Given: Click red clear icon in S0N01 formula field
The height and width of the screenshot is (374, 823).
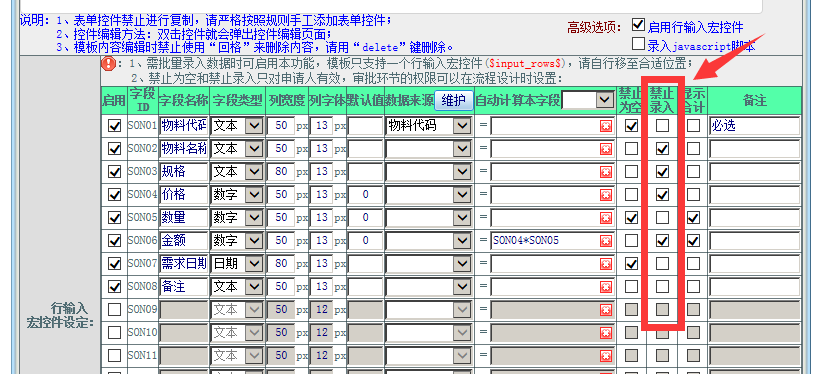Looking at the screenshot, I should point(606,126).
